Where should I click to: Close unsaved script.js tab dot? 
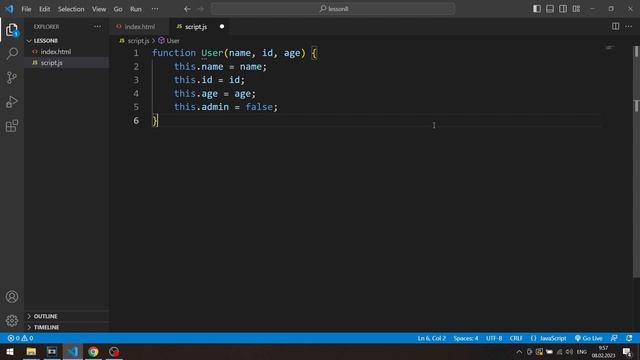222,27
